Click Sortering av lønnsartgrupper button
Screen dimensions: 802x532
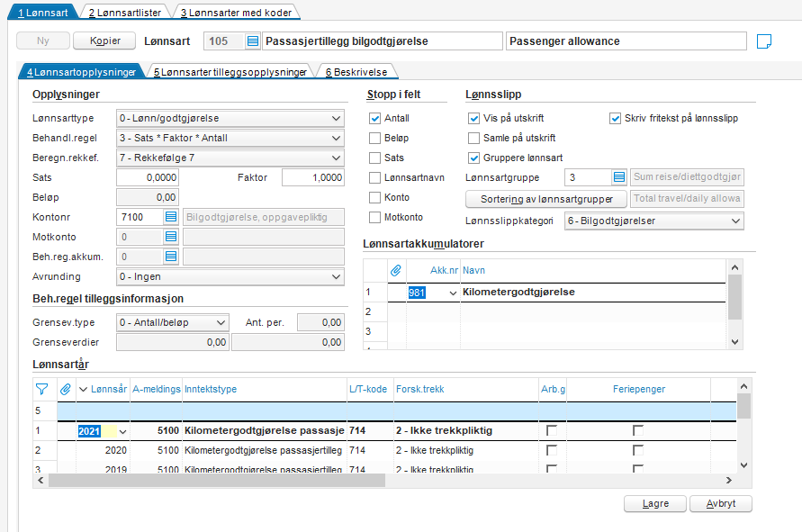pos(546,199)
